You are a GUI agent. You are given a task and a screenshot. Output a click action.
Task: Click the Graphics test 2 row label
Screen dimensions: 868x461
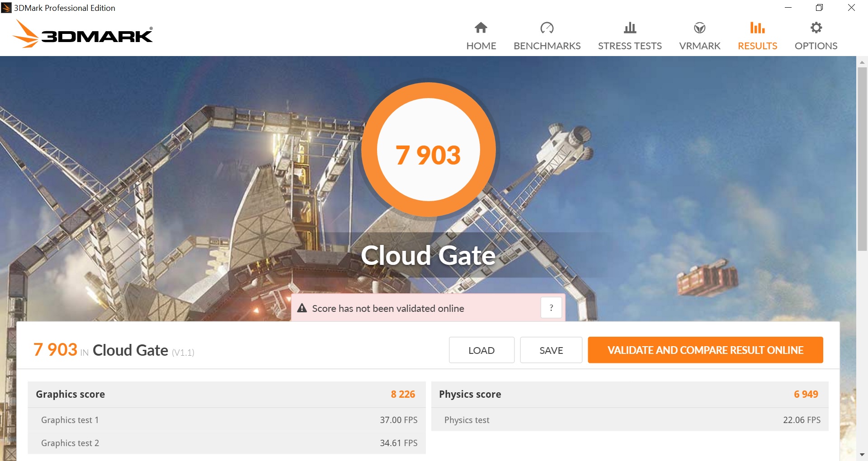point(70,443)
